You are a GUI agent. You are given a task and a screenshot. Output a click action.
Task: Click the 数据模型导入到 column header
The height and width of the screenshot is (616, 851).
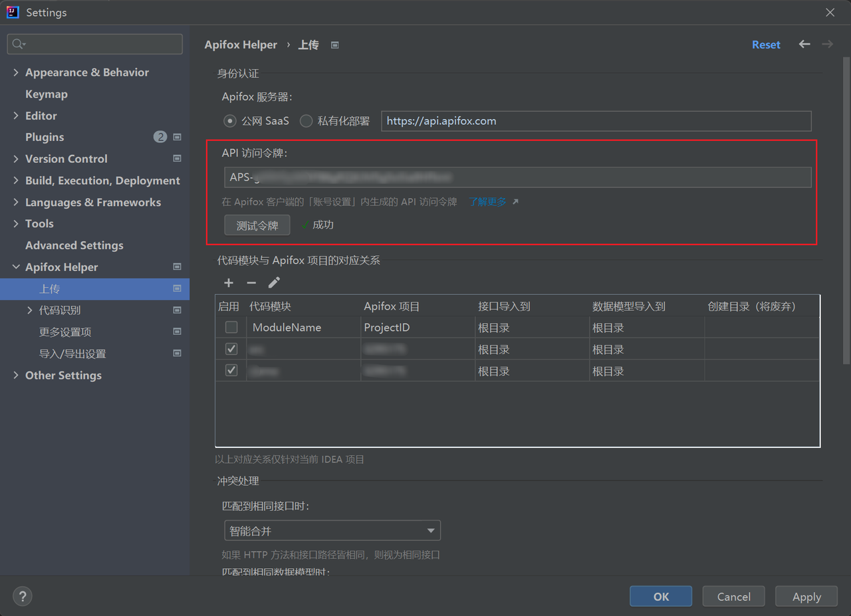628,306
